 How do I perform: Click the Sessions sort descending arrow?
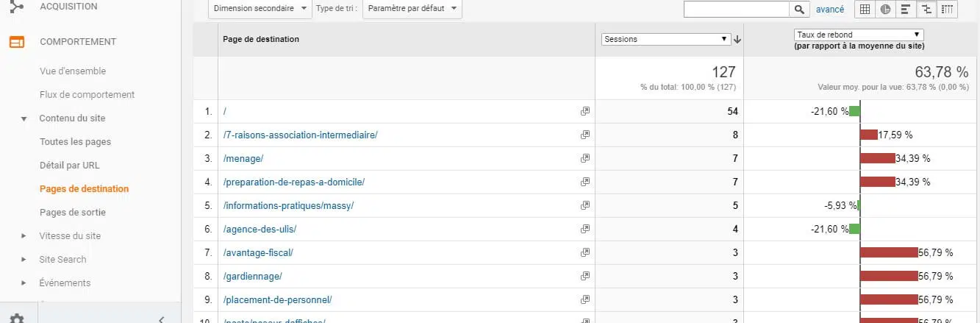737,40
